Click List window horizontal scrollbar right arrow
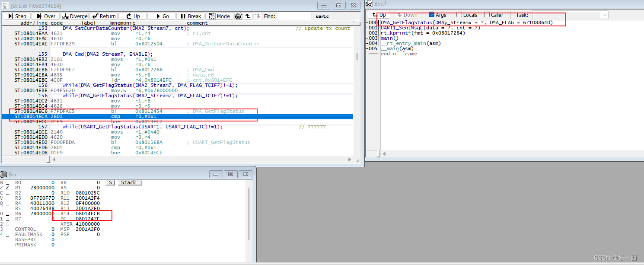The height and width of the screenshot is (265, 644). [x=350, y=160]
